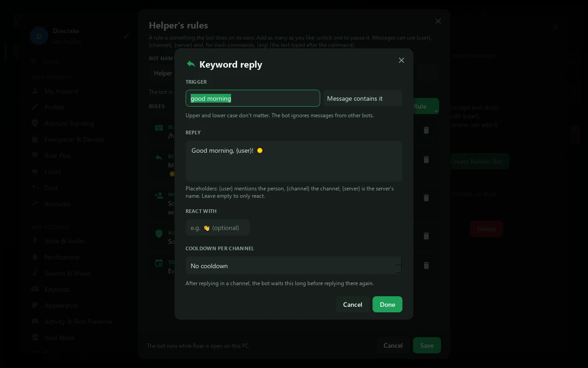Click Save in the Helper's rules dialog
The height and width of the screenshot is (368, 588).
[427, 345]
